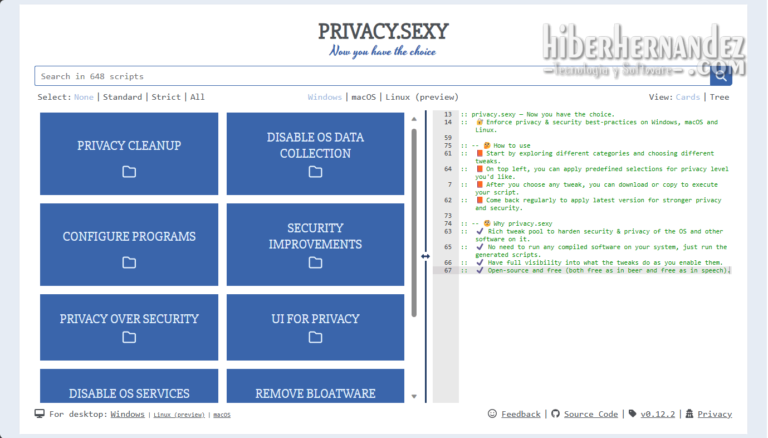The height and width of the screenshot is (438, 768).
Task: Click the search magnifier icon button
Action: 720,76
